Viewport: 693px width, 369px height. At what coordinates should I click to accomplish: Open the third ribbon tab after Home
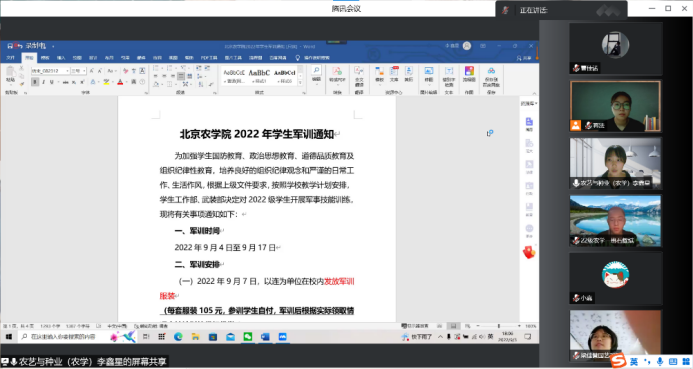tap(77, 58)
